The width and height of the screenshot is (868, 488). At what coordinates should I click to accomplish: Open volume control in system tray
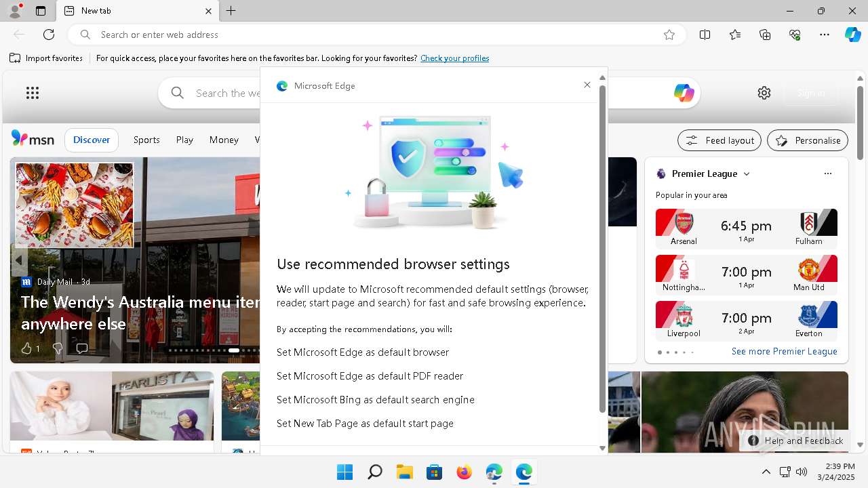(802, 472)
